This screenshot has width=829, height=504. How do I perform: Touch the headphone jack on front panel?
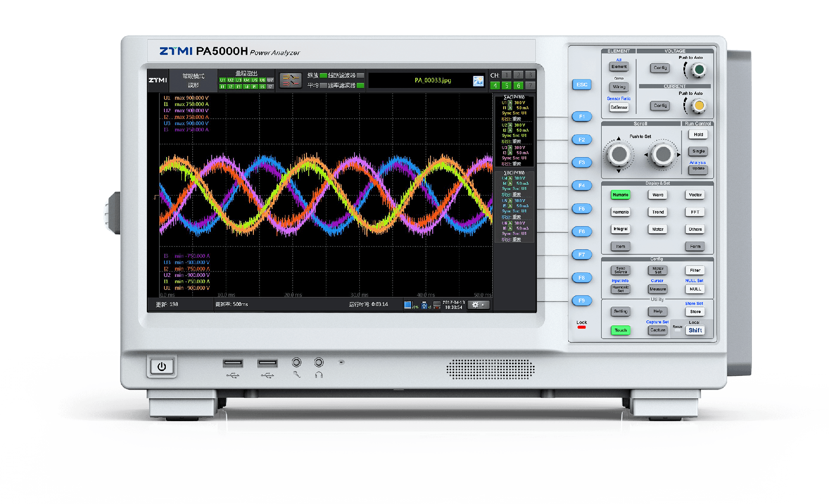point(319,362)
